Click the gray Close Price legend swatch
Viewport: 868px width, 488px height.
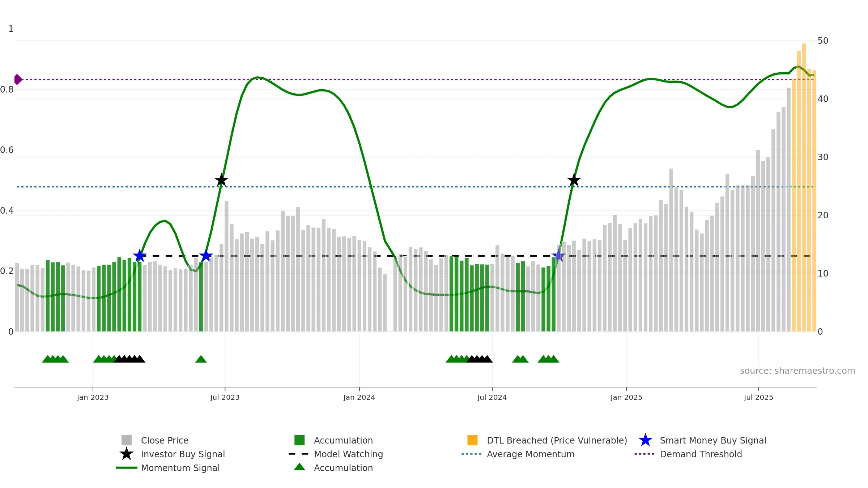pyautogui.click(x=126, y=440)
